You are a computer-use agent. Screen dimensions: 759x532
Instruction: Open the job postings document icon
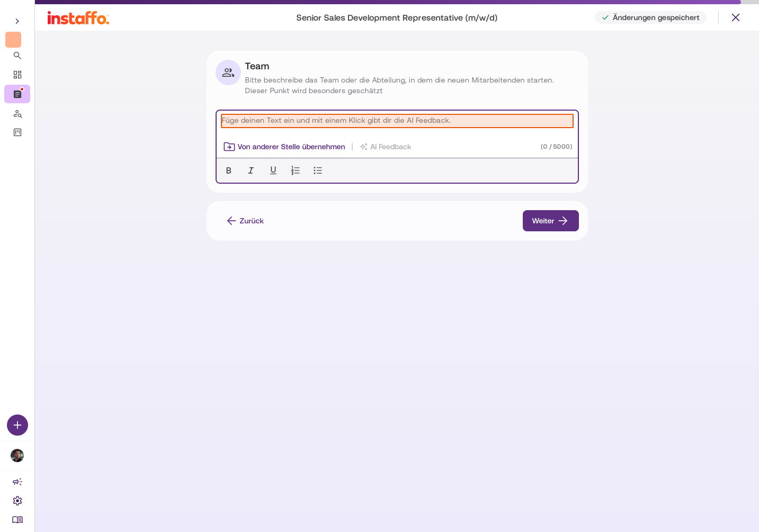[17, 94]
